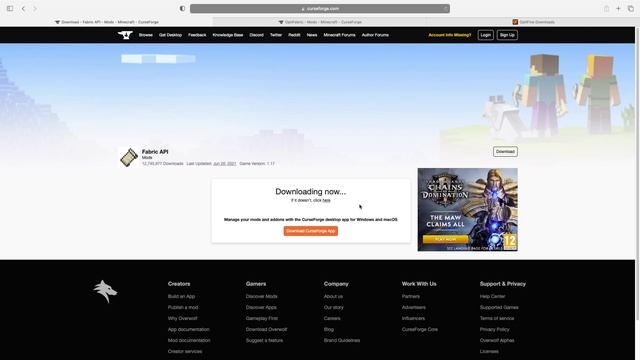Open Influencers footer link
This screenshot has width=640, height=360.
(x=413, y=318)
